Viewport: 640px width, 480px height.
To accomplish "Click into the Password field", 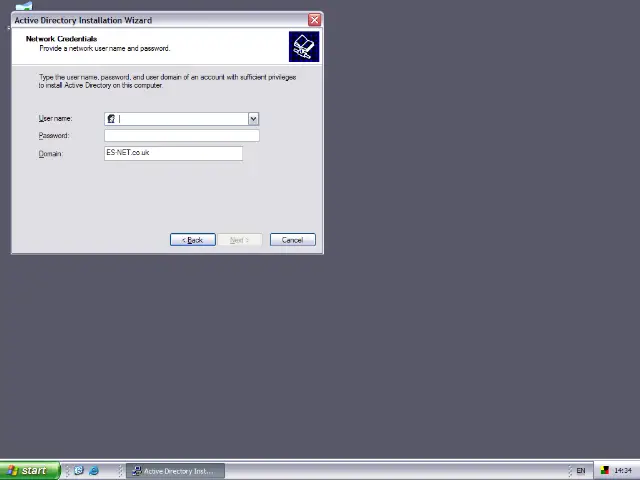I will (x=181, y=136).
